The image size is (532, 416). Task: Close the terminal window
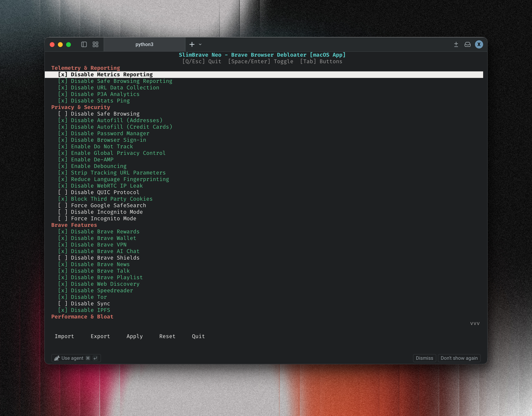pos(52,44)
